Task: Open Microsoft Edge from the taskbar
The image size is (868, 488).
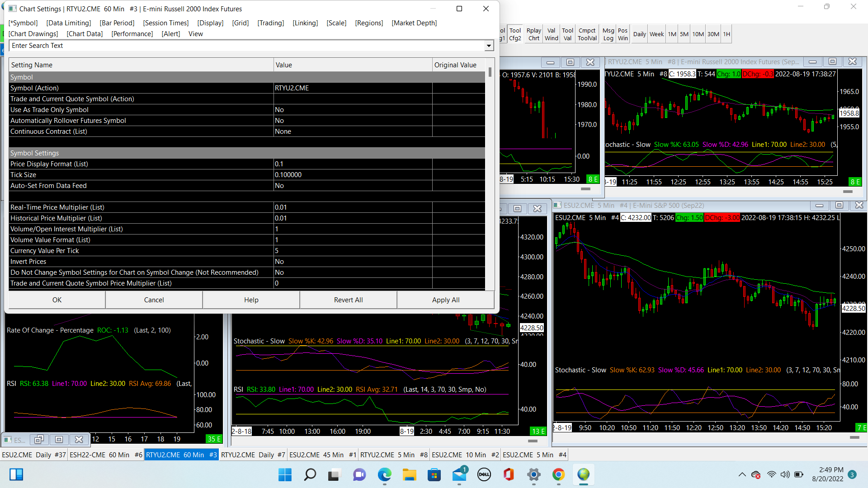Action: click(384, 474)
